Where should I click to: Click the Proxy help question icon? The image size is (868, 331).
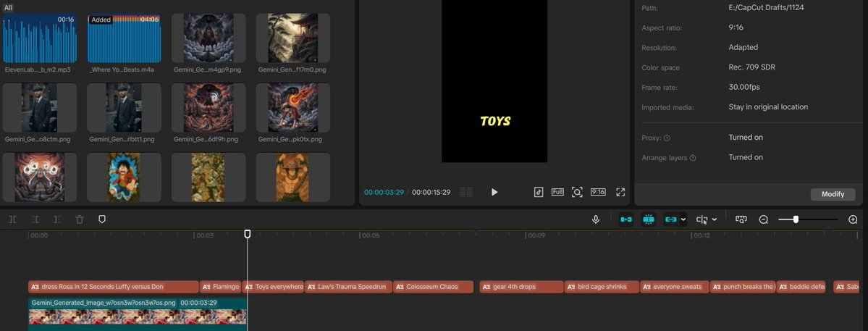point(667,138)
